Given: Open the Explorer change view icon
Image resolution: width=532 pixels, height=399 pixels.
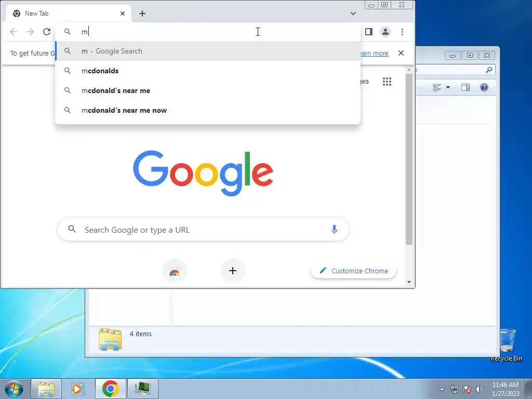Looking at the screenshot, I should pyautogui.click(x=437, y=87).
